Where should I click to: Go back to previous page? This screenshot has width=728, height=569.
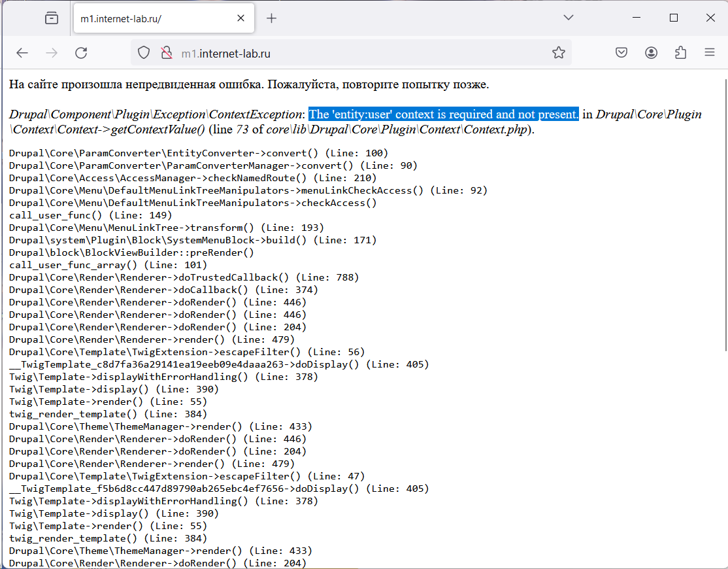(x=22, y=53)
